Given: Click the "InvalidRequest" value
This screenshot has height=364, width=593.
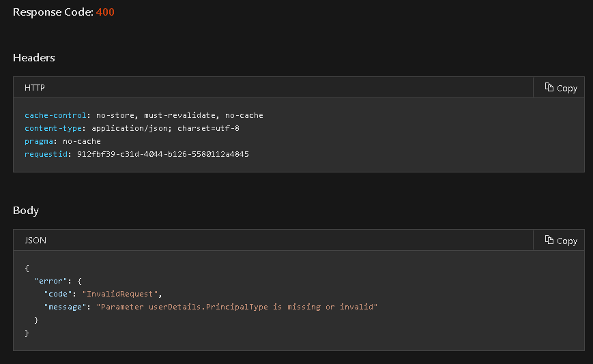Looking at the screenshot, I should point(120,294).
